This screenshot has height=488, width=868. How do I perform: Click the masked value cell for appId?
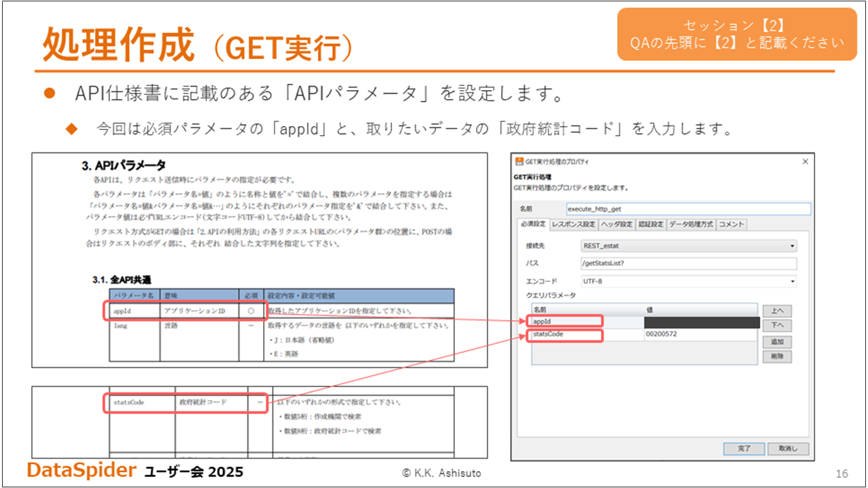click(702, 322)
